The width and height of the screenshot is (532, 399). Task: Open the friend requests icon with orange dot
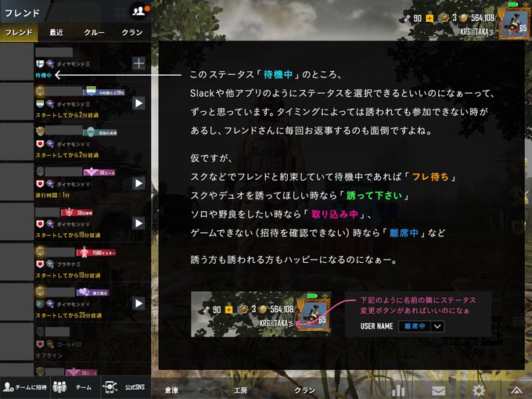pos(139,11)
